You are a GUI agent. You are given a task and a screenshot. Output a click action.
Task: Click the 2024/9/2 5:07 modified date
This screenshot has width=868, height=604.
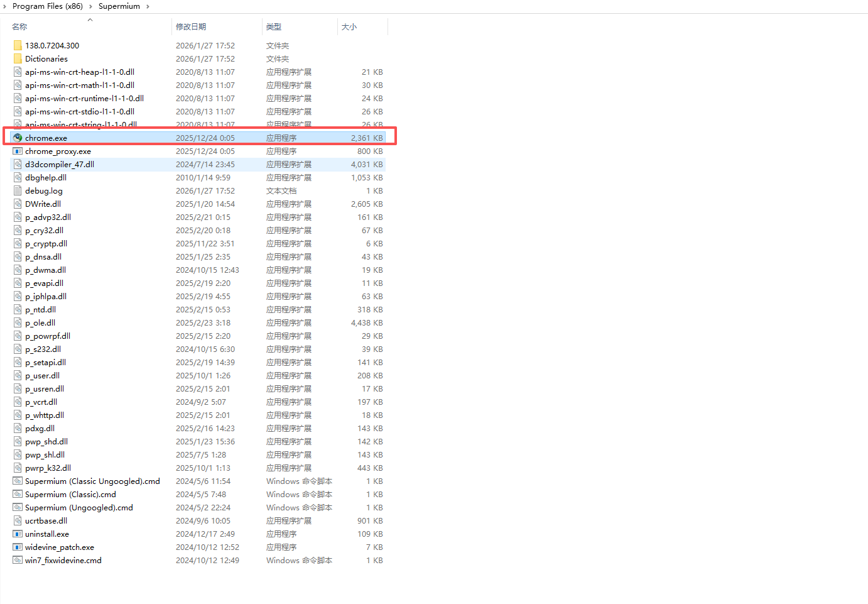point(201,402)
